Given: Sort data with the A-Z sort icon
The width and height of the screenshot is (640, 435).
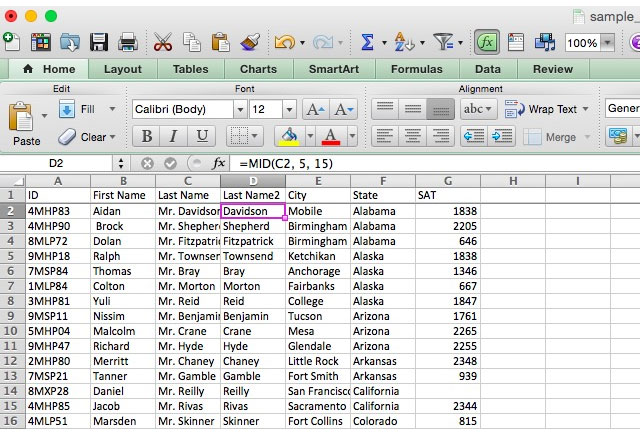Looking at the screenshot, I should (404, 42).
